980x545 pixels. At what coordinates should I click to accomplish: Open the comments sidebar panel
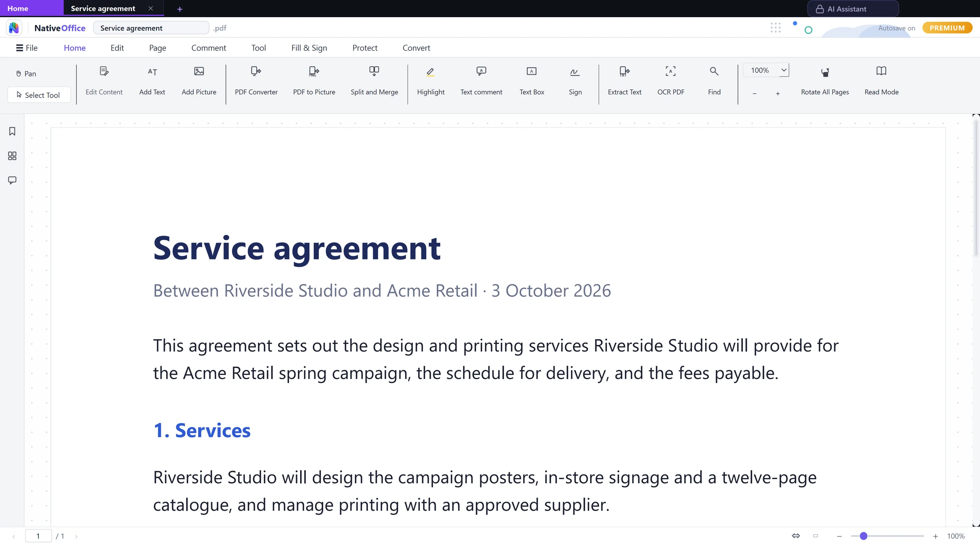click(12, 180)
